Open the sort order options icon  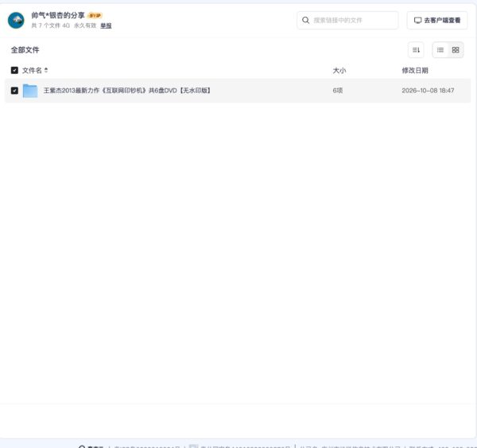[416, 50]
